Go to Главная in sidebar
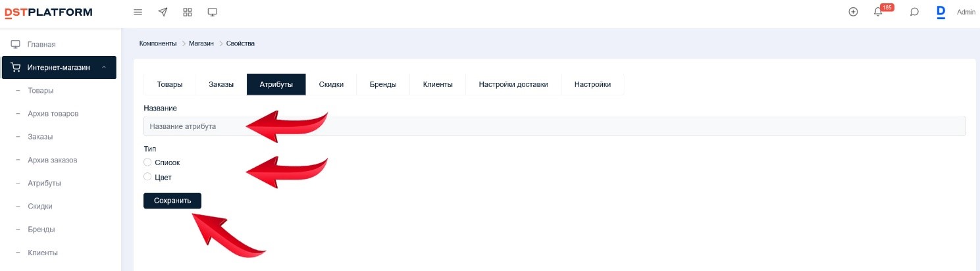The height and width of the screenshot is (271, 980). [41, 44]
